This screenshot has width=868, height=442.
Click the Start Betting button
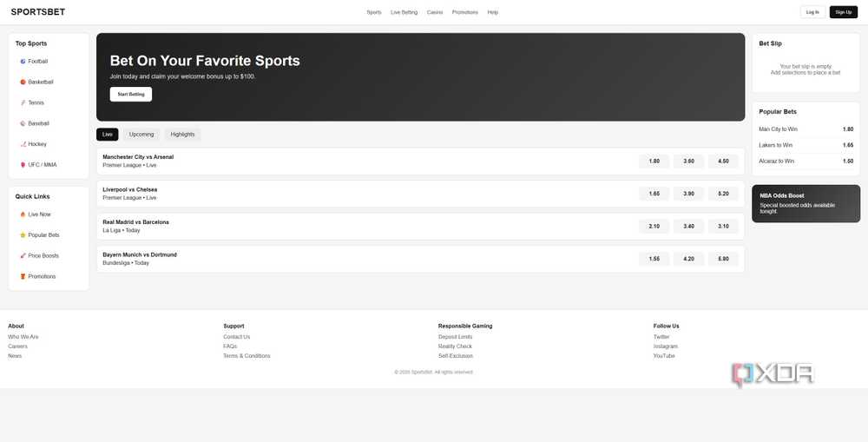click(131, 94)
